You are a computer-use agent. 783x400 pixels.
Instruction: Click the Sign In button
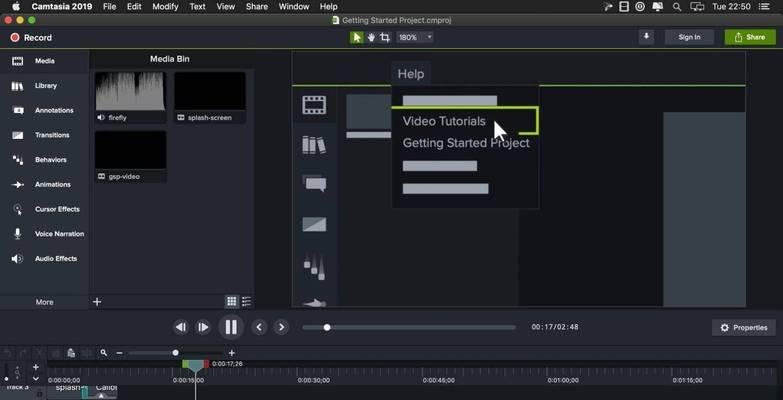[x=689, y=37]
